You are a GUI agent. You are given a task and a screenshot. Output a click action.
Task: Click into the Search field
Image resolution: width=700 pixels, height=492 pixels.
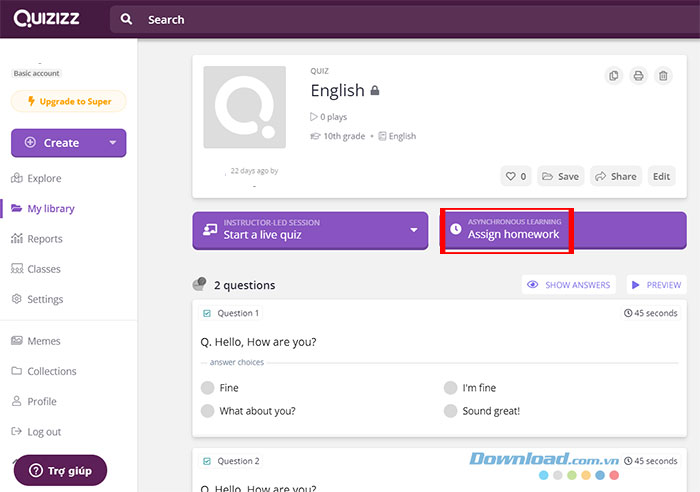(400, 19)
